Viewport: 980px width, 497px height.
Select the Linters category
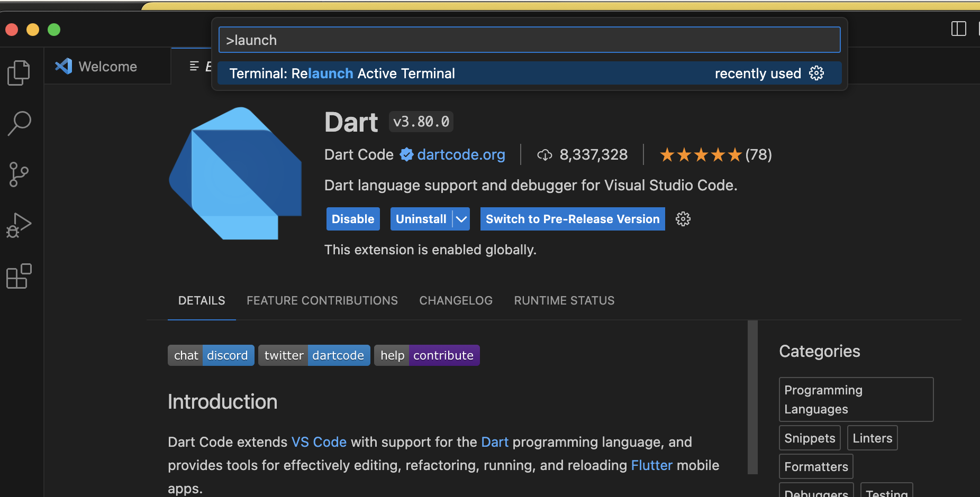[873, 438]
